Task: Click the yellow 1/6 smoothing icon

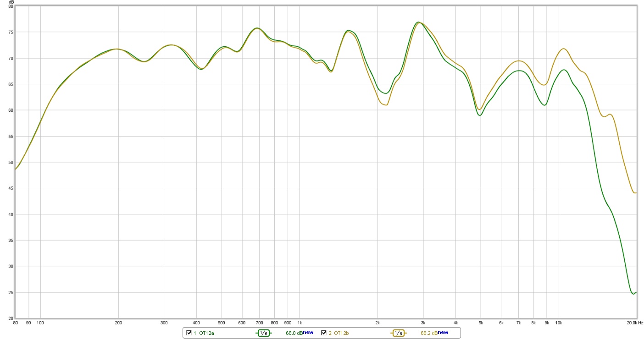Action: tap(398, 333)
